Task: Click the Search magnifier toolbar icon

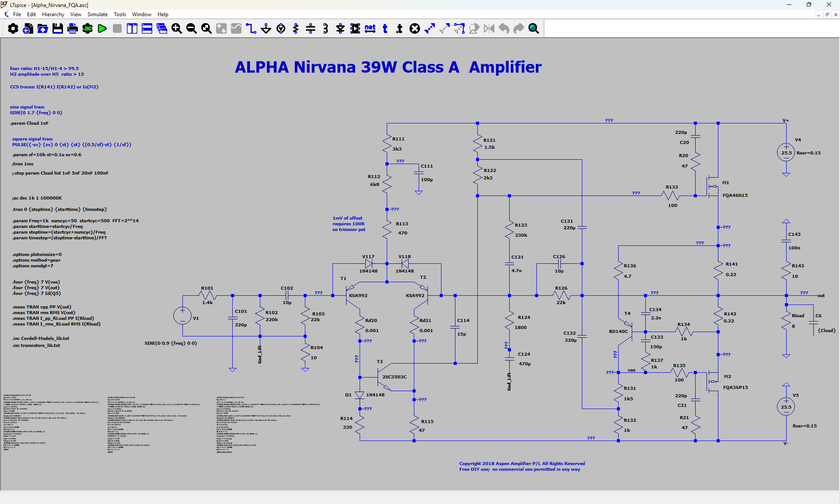Action: pos(534,29)
